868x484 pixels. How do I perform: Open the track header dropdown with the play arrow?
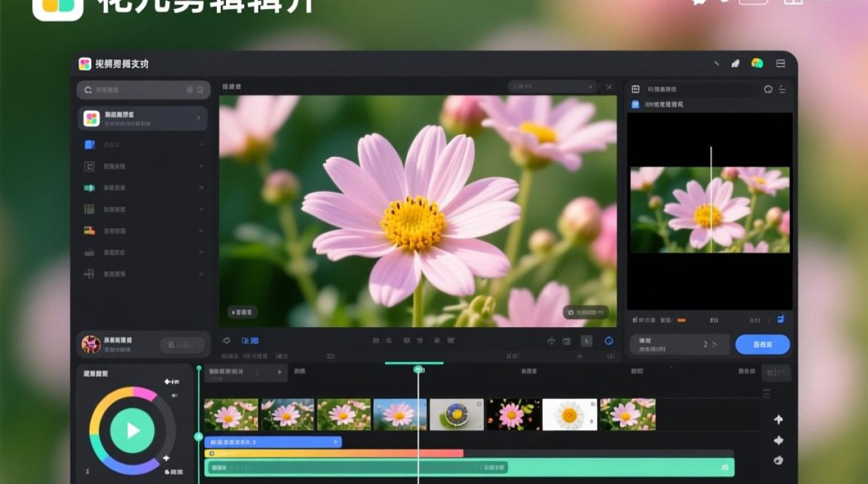246,372
